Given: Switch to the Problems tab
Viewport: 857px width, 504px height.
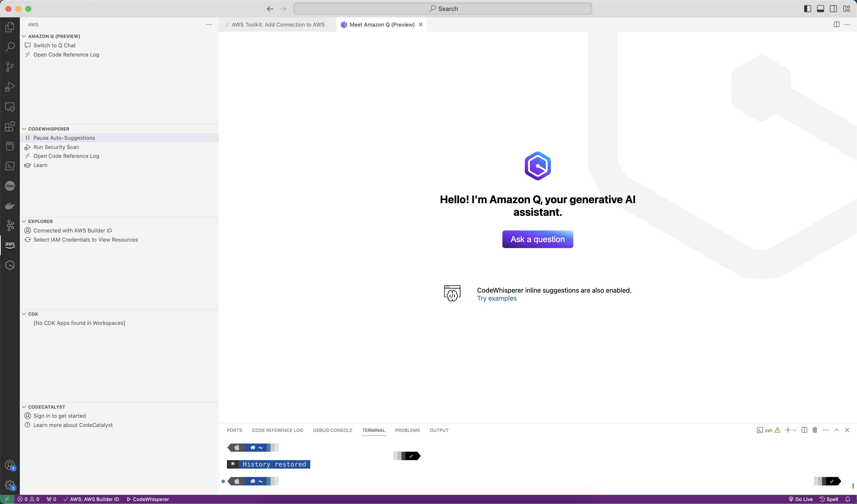Looking at the screenshot, I should coord(407,430).
